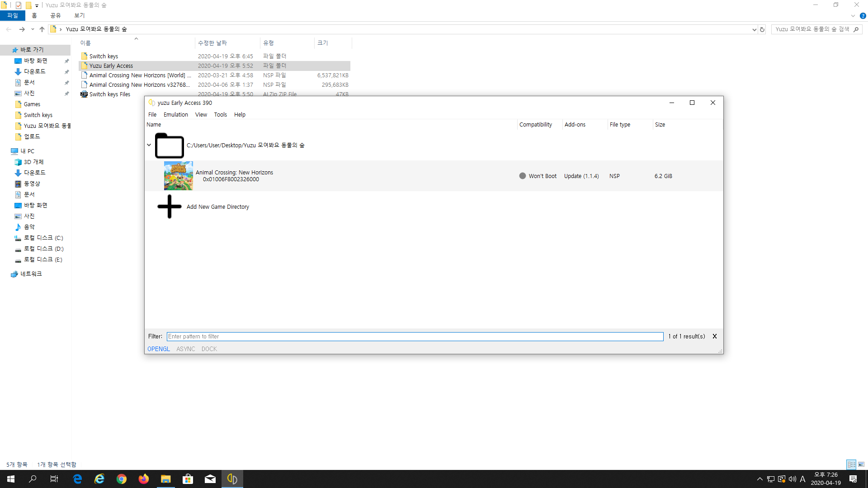Open Firefox from the taskbar

[x=144, y=479]
